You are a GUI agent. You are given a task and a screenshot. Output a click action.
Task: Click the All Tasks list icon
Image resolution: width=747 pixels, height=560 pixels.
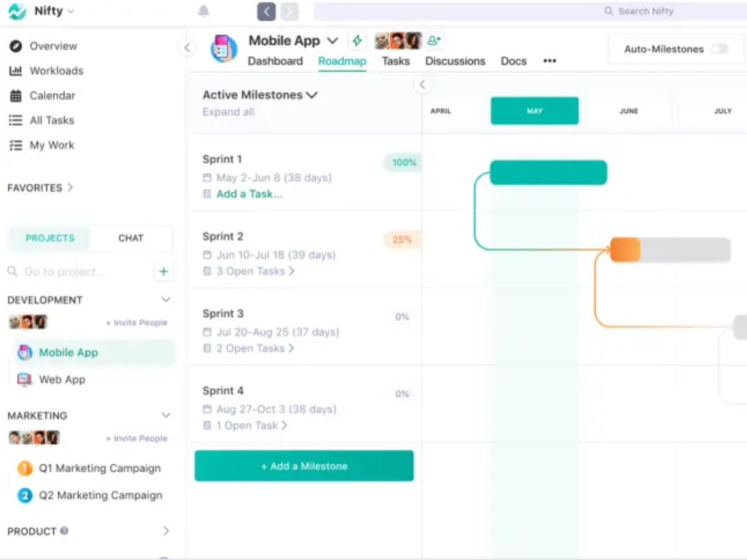point(16,121)
